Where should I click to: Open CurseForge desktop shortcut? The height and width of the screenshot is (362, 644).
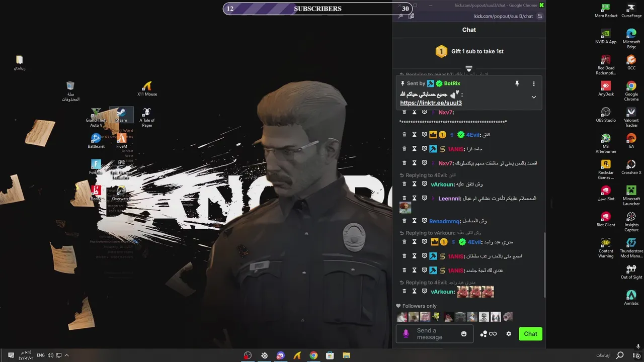coord(631,11)
